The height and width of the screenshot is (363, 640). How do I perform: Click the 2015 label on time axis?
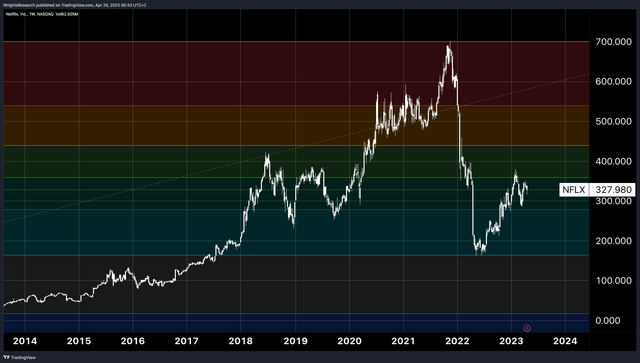pyautogui.click(x=79, y=341)
